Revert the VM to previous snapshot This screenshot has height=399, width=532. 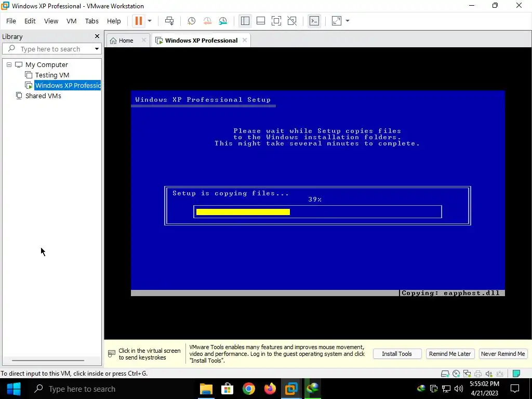point(207,21)
